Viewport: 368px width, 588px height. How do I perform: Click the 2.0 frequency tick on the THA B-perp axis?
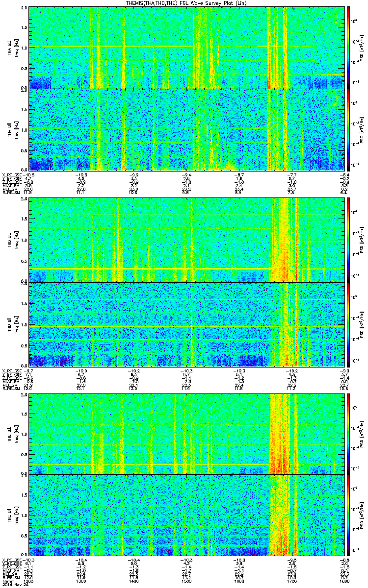[x=25, y=8]
